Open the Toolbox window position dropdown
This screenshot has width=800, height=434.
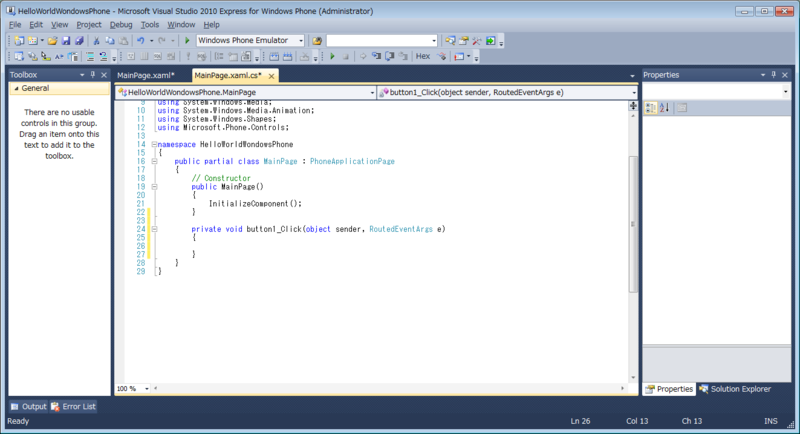point(82,75)
